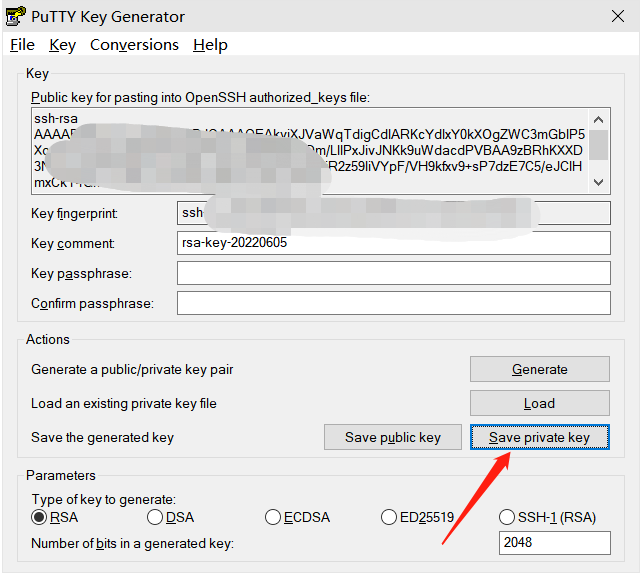Click the public key scrollbar thumb
The width and height of the screenshot is (642, 575).
pyautogui.click(x=598, y=145)
